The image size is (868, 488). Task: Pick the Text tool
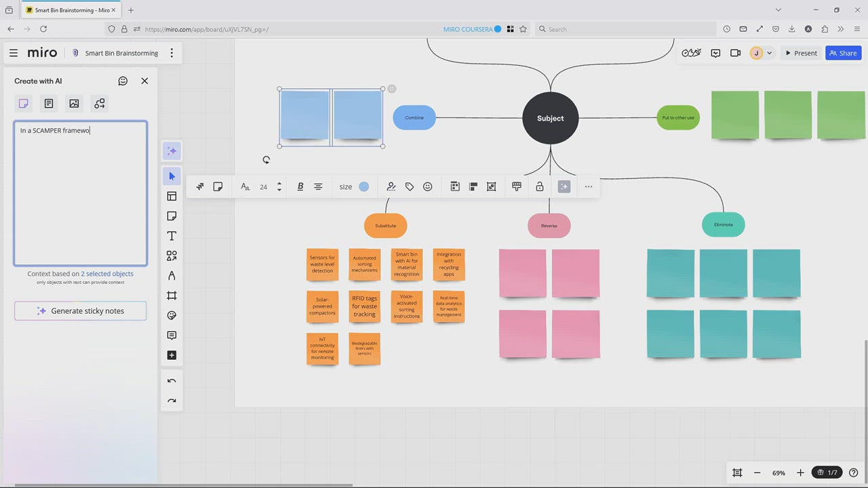(x=172, y=236)
